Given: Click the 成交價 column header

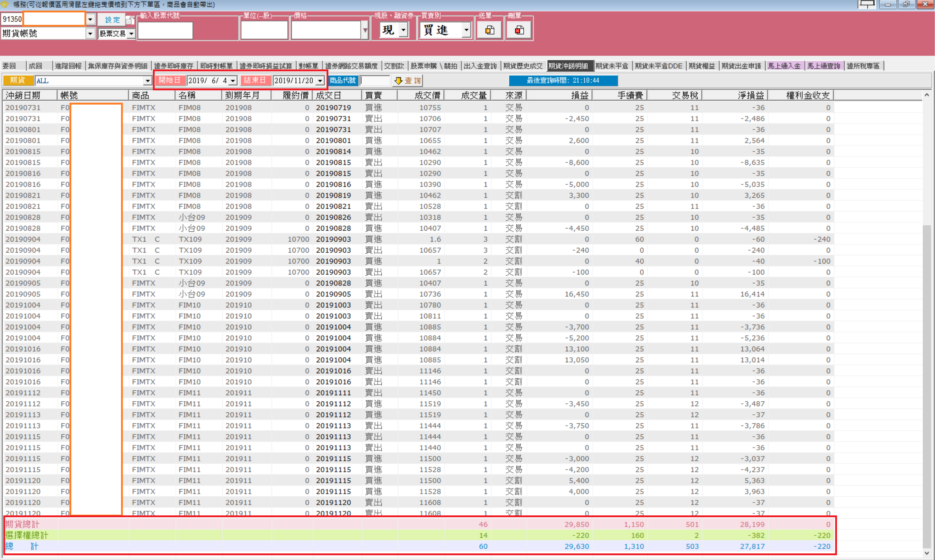Looking at the screenshot, I should (421, 95).
